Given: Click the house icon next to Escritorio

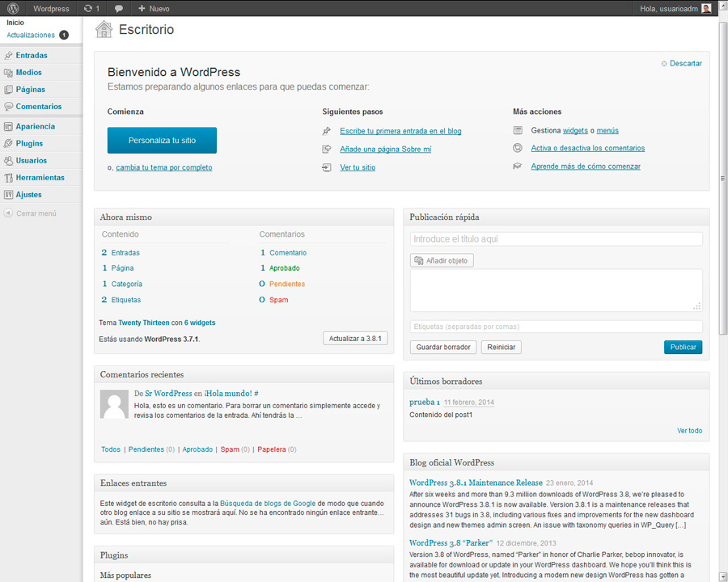Looking at the screenshot, I should coord(104,29).
